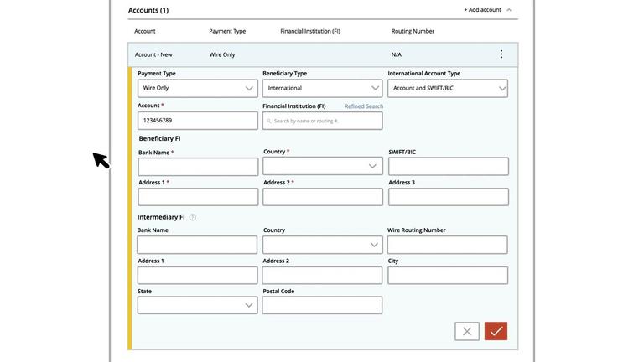Open the three-dot account options menu
Image resolution: width=644 pixels, height=362 pixels.
click(501, 54)
